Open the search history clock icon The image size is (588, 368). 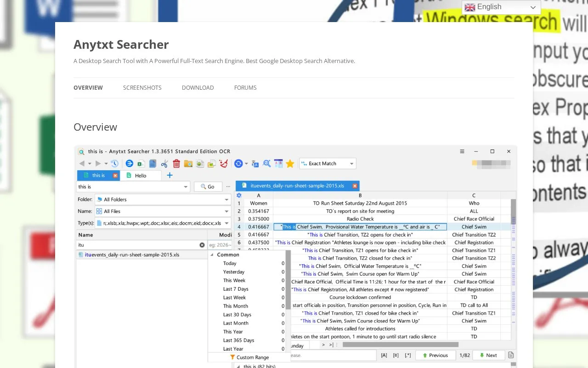[x=114, y=164]
